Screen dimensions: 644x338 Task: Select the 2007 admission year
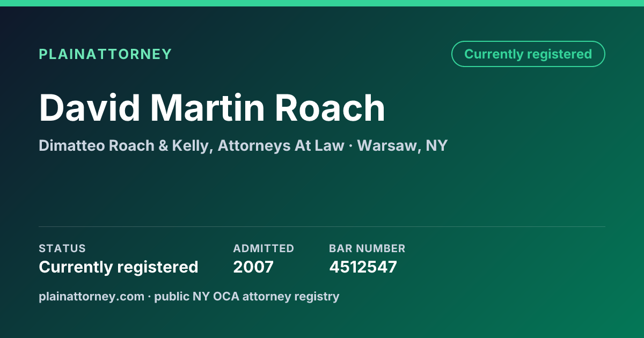(253, 267)
